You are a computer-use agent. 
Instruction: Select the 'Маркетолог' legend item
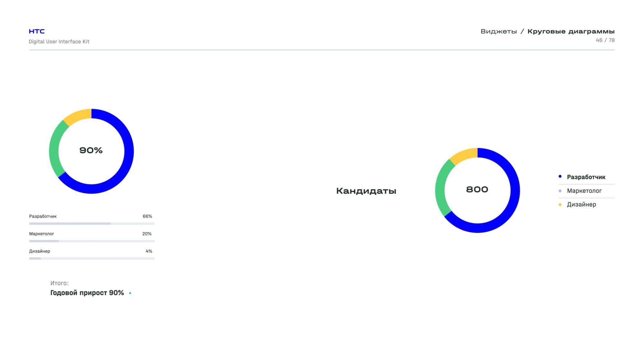pos(586,191)
